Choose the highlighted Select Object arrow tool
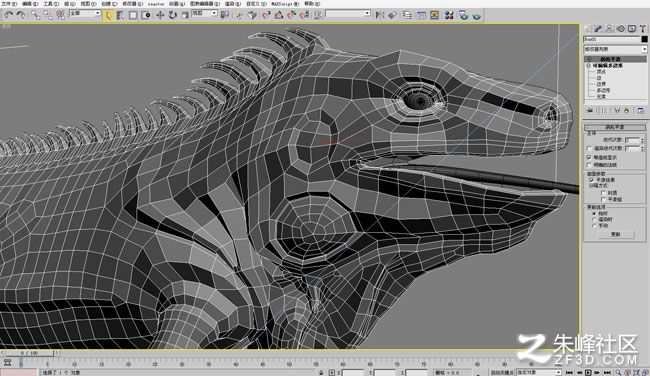 pos(108,15)
